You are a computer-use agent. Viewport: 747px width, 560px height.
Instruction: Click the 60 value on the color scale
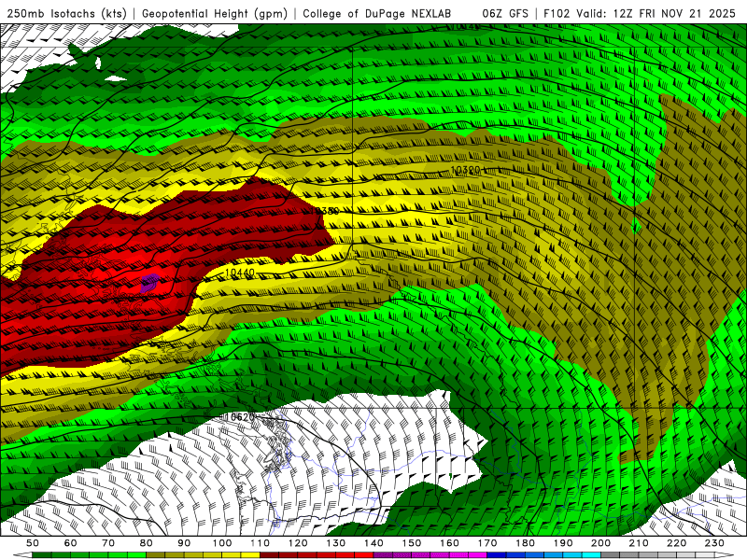pyautogui.click(x=70, y=543)
